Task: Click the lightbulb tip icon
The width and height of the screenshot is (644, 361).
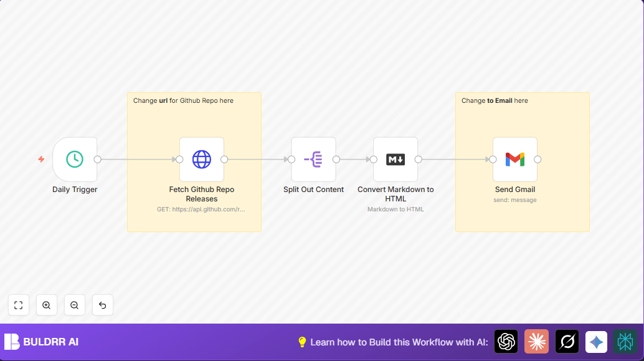Action: click(302, 342)
